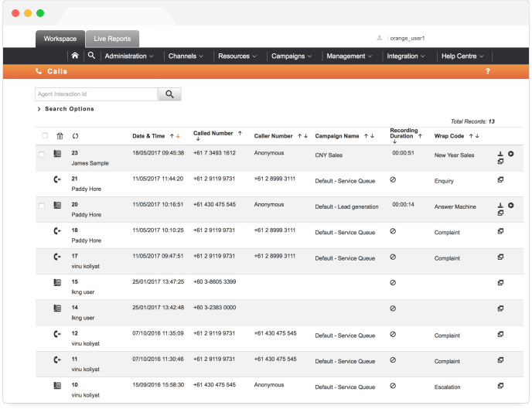Click the New Year Sales wrap code

pos(454,155)
